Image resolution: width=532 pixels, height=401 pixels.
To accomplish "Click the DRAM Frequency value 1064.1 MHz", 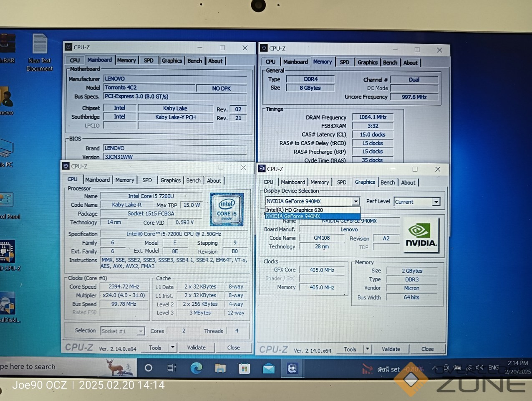I will 373,117.
